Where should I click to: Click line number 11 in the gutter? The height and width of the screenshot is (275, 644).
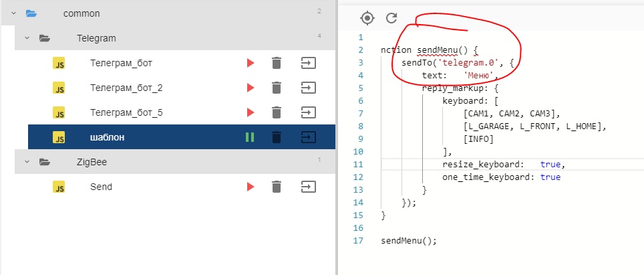(358, 165)
